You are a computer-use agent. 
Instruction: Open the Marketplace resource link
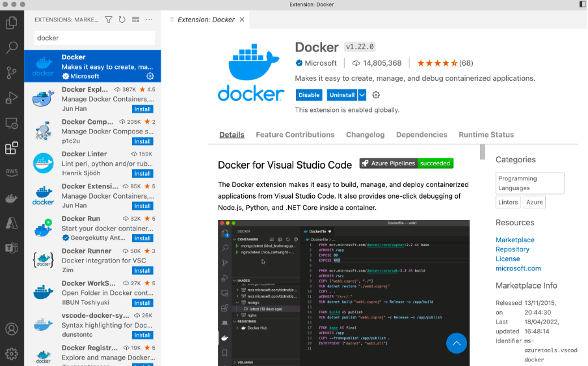click(x=514, y=240)
